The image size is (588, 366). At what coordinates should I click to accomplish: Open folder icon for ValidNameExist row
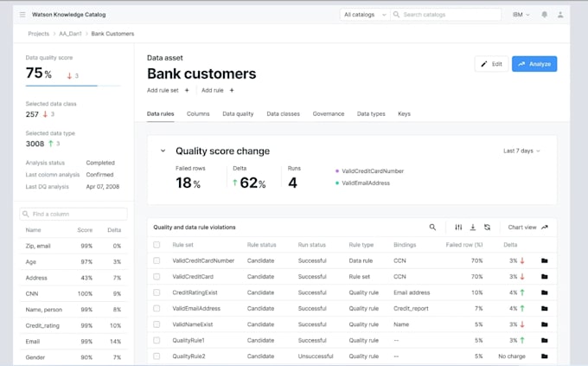click(x=545, y=324)
